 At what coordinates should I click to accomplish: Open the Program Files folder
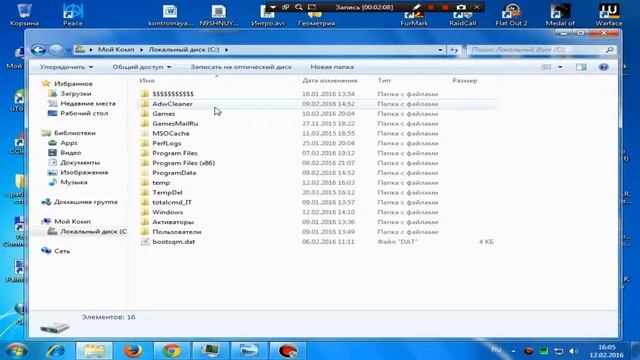tap(175, 153)
